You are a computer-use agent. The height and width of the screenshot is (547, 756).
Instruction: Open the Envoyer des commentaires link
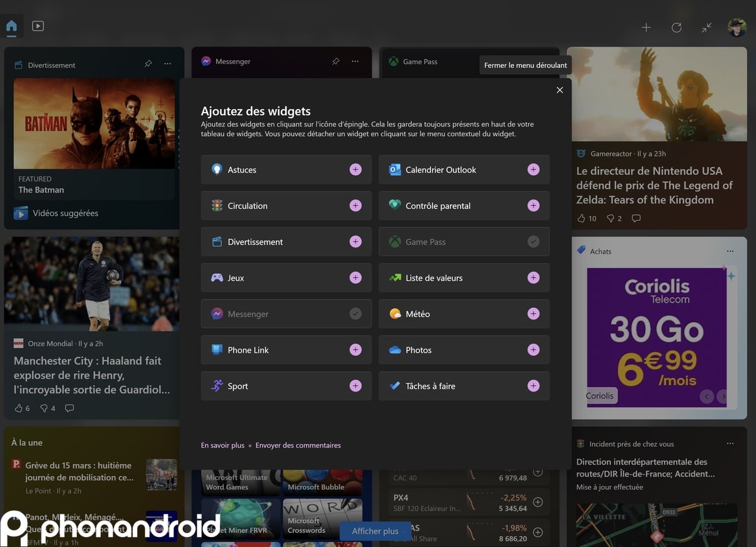point(298,445)
